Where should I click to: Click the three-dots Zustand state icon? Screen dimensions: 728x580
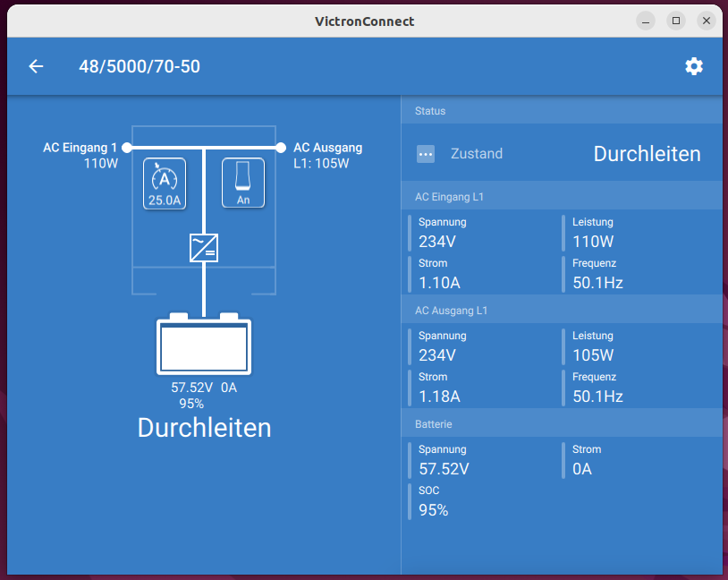pos(426,154)
